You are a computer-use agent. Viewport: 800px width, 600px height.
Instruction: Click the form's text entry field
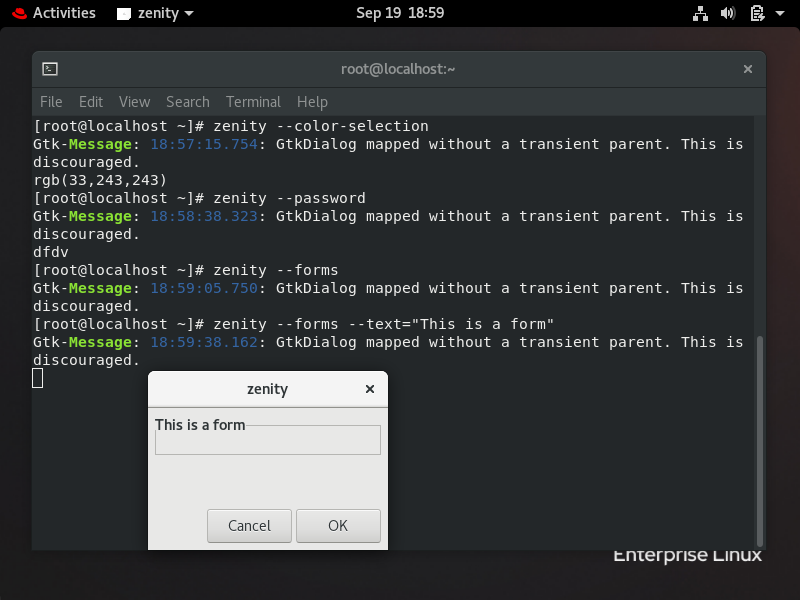(x=267, y=440)
